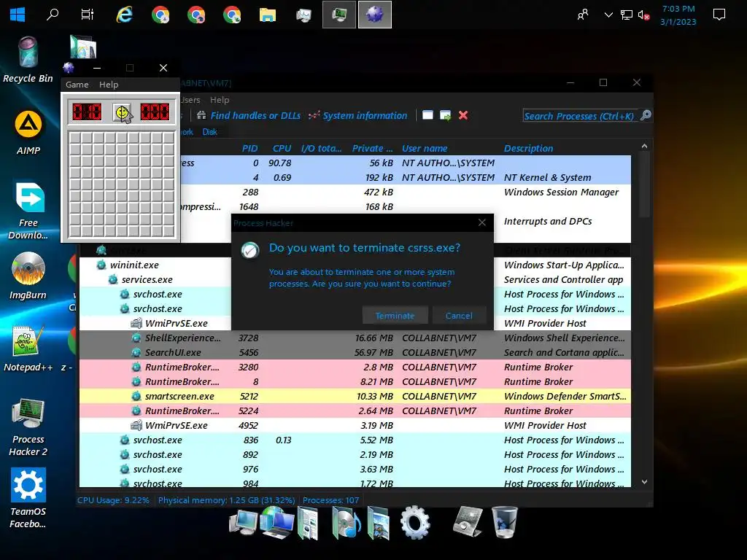This screenshot has width=747, height=560.
Task: Open taskbar search
Action: pos(53,15)
